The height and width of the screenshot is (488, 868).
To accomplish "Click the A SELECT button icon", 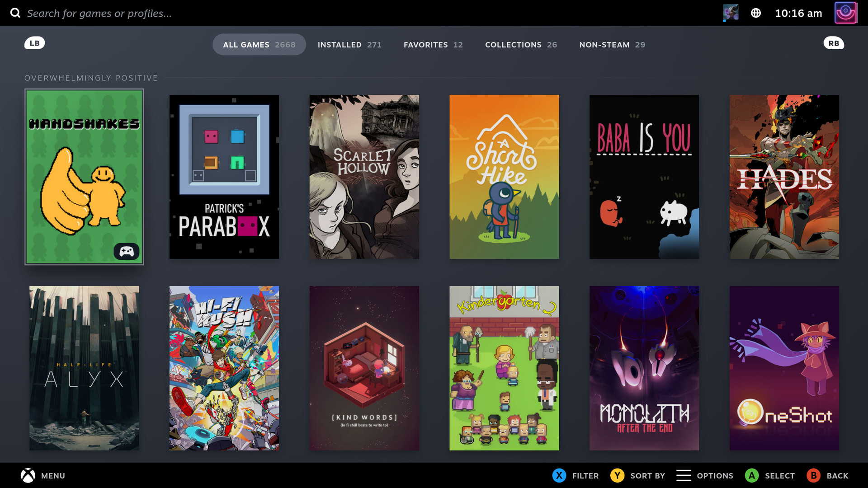I will pyautogui.click(x=752, y=475).
